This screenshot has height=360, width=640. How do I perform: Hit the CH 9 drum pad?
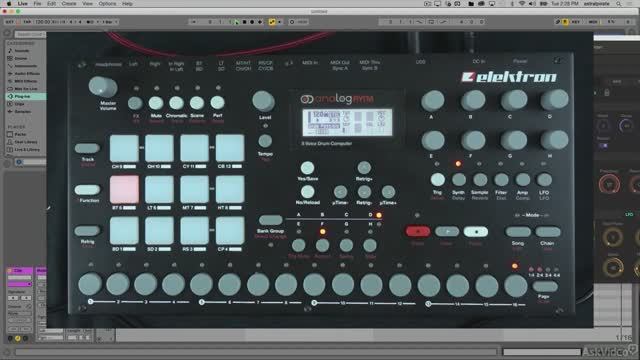pyautogui.click(x=124, y=149)
